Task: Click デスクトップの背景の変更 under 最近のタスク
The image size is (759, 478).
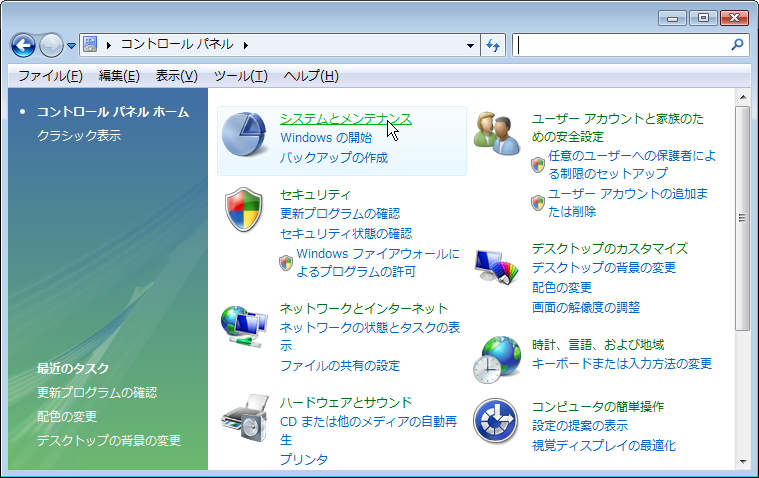Action: point(109,440)
